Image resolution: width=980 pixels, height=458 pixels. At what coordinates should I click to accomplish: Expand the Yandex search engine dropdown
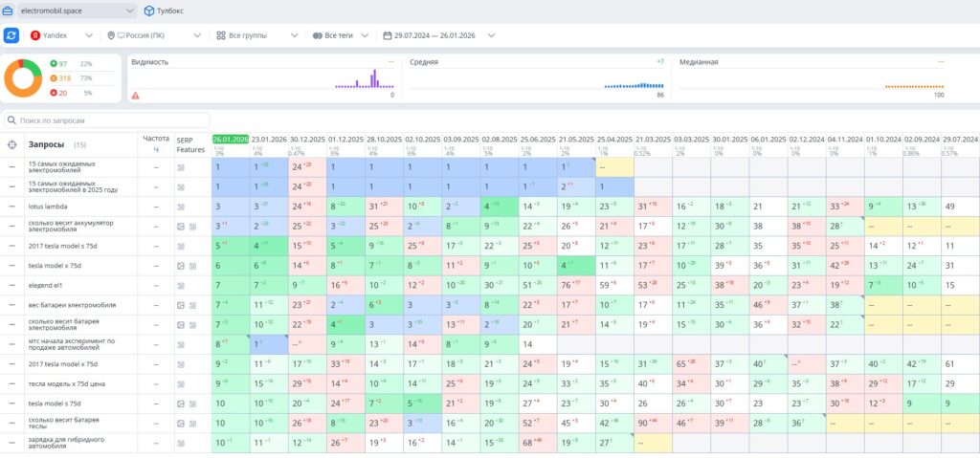pos(61,35)
